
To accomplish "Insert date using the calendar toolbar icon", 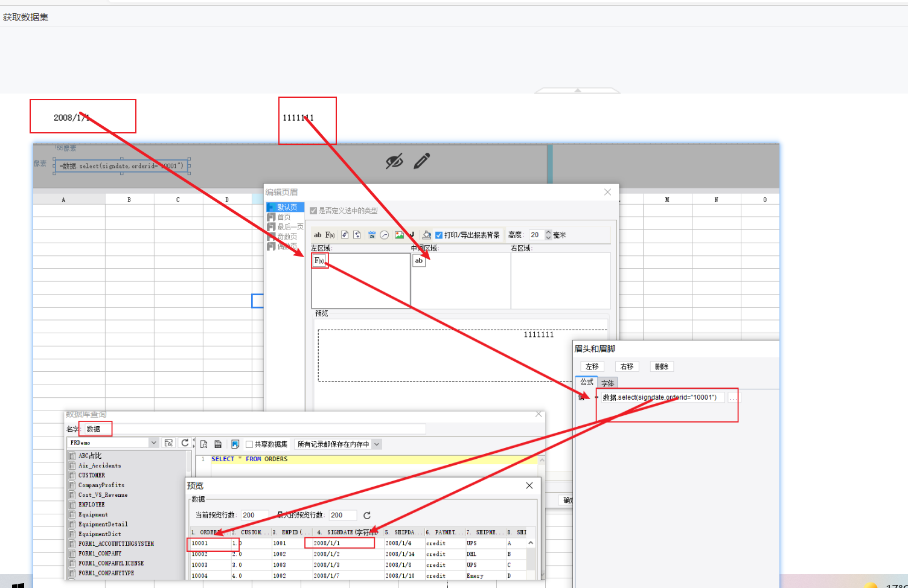I will coord(372,235).
